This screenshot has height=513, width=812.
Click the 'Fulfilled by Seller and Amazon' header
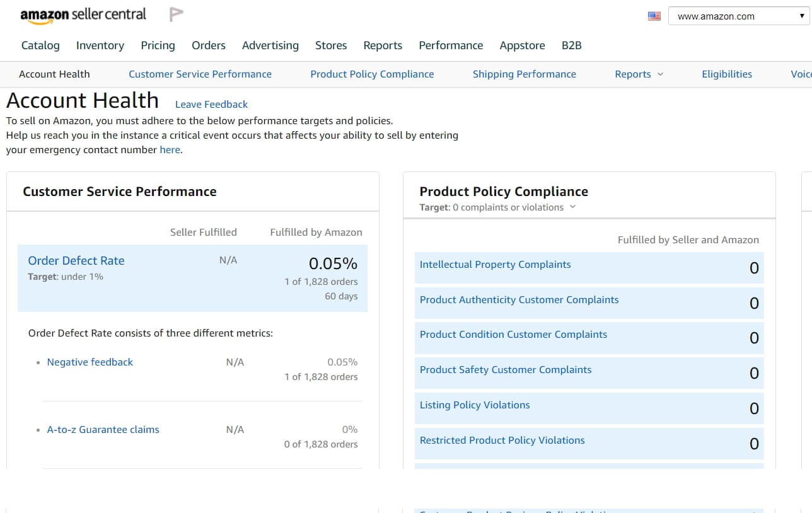point(688,240)
